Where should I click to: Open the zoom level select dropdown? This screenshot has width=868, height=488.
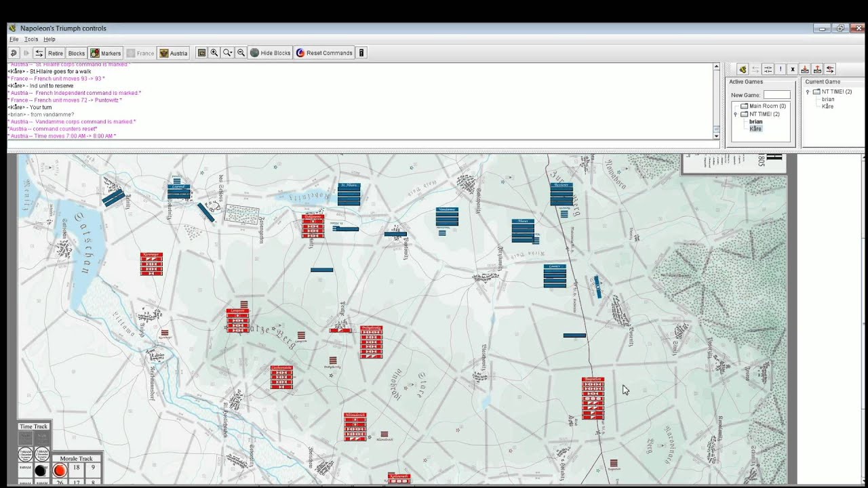(x=228, y=53)
